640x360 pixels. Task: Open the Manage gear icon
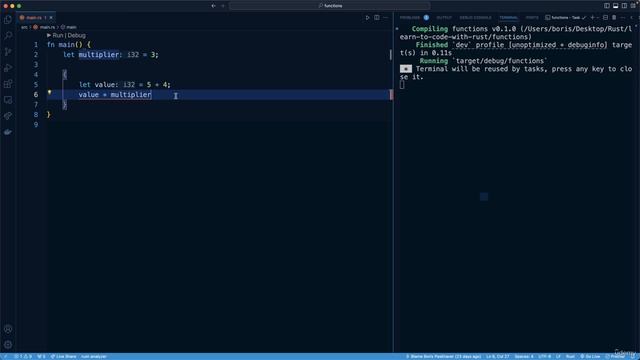coord(8,345)
